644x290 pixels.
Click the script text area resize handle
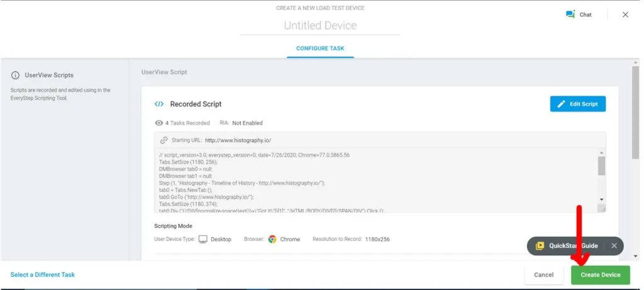(602, 209)
